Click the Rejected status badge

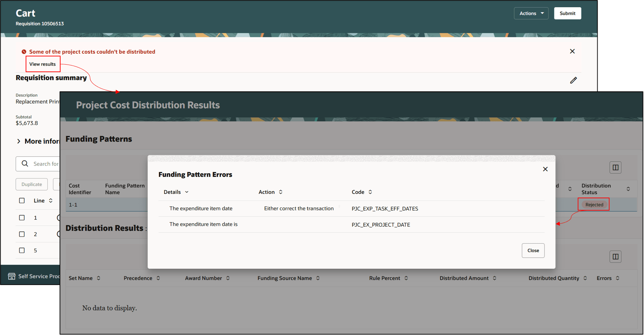(x=593, y=204)
